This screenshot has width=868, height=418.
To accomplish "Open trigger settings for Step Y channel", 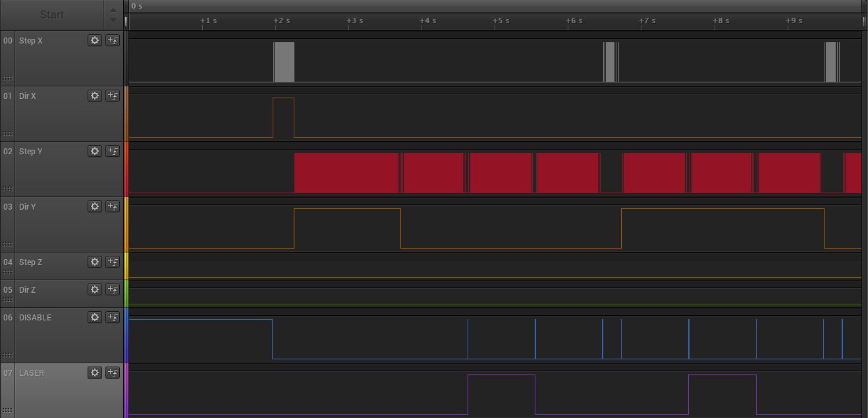I will click(x=113, y=151).
